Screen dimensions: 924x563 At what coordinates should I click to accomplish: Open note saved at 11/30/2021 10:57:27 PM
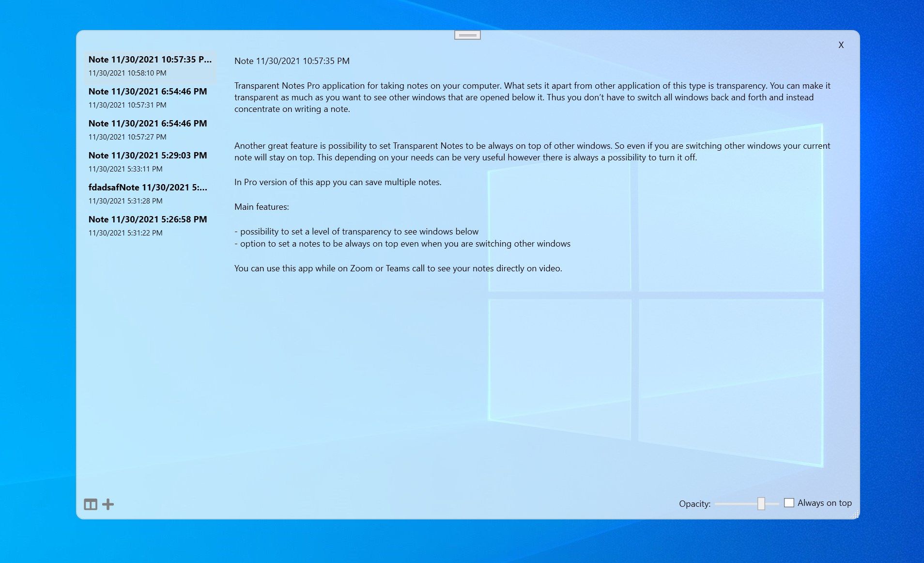pos(150,130)
